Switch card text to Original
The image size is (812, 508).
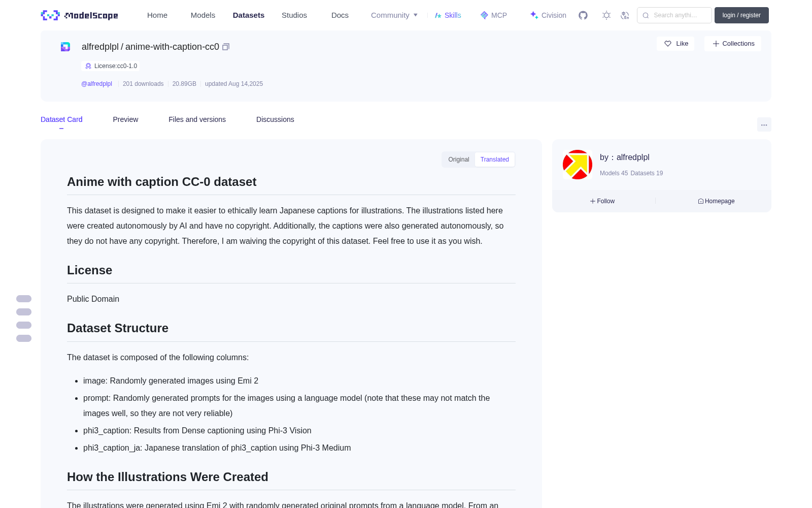[459, 160]
